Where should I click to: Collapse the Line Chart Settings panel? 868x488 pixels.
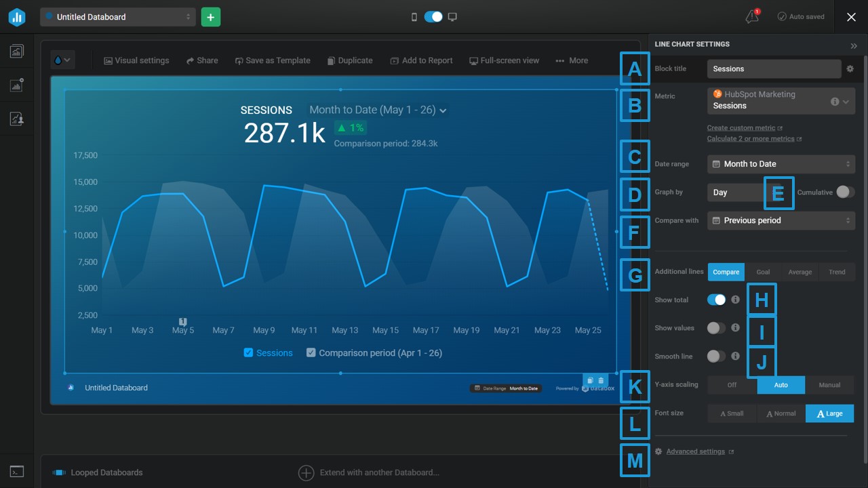[x=853, y=45]
